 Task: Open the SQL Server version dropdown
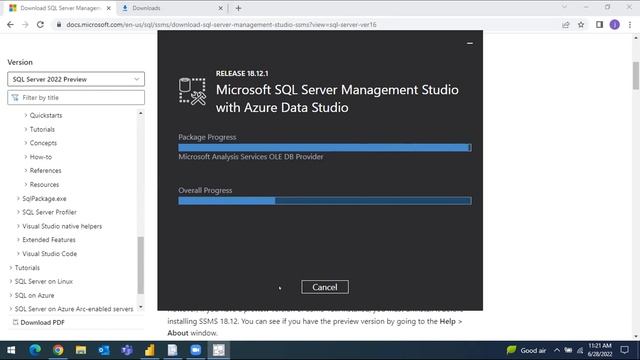click(x=76, y=79)
